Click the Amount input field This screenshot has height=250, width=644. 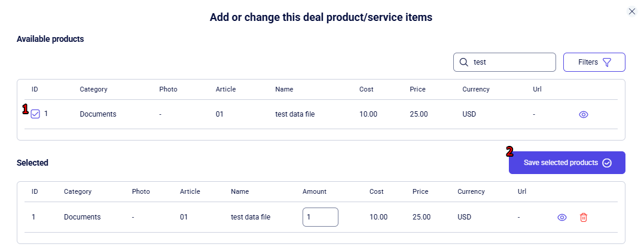(321, 217)
